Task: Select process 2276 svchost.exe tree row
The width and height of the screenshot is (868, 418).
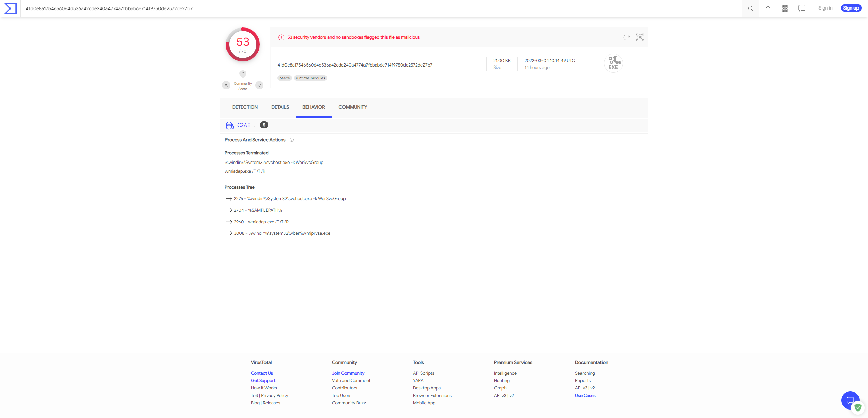Action: click(290, 199)
